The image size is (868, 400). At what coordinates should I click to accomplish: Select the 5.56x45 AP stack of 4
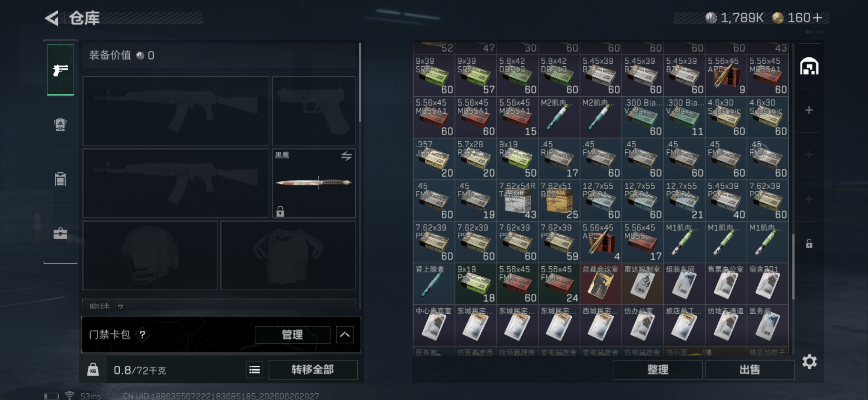point(601,242)
